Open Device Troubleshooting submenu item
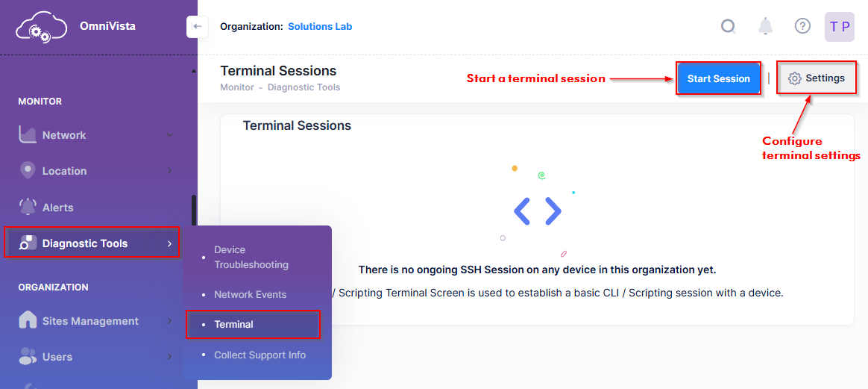868x389 pixels. (x=251, y=257)
